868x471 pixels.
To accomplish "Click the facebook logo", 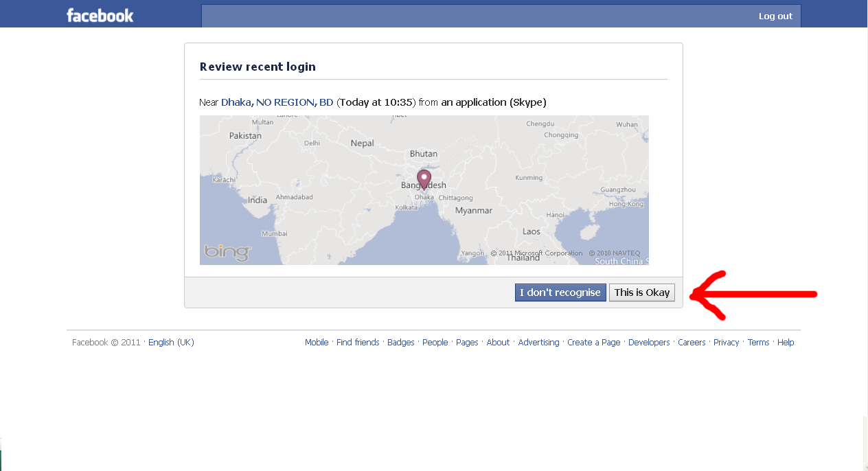I will (x=100, y=15).
